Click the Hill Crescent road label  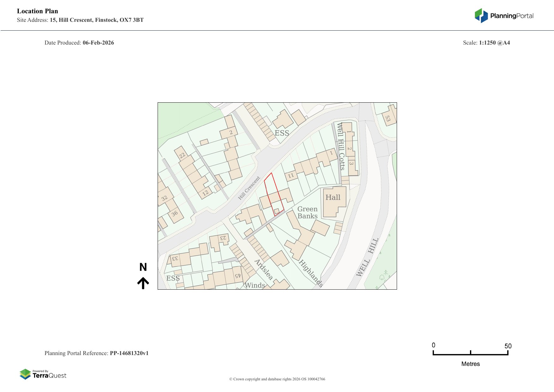[249, 188]
